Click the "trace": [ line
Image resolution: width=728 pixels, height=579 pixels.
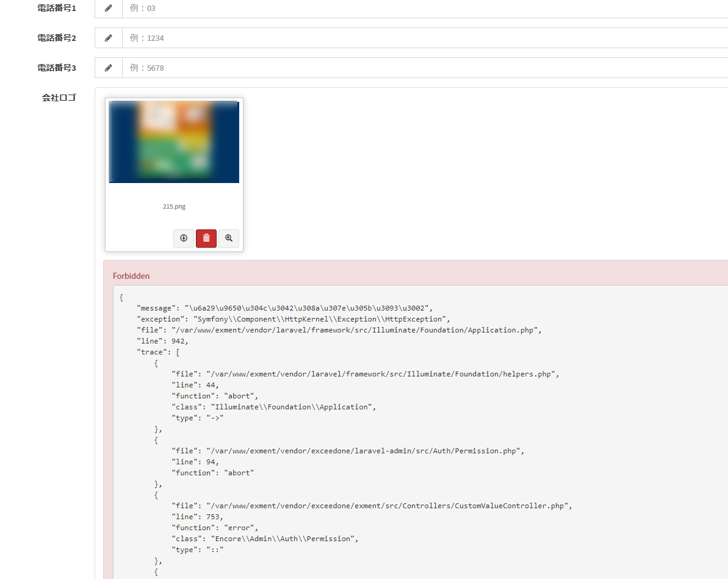tap(158, 353)
